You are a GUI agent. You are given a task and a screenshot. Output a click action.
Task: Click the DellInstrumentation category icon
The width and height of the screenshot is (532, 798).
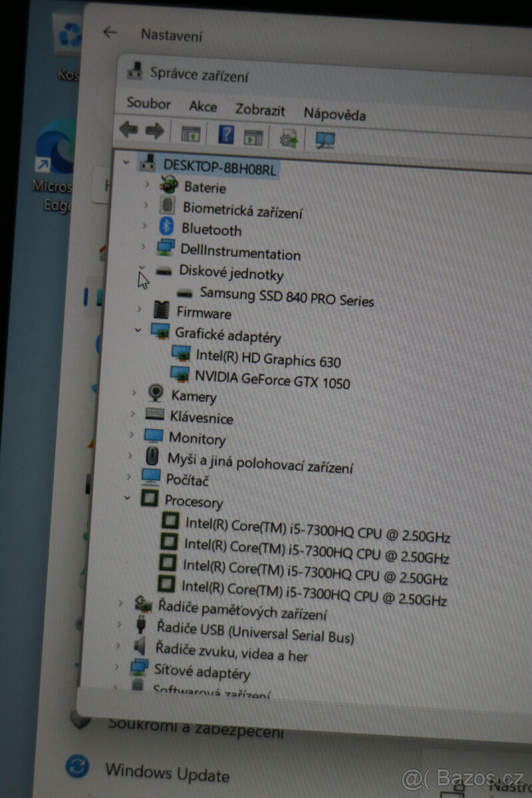click(x=166, y=249)
